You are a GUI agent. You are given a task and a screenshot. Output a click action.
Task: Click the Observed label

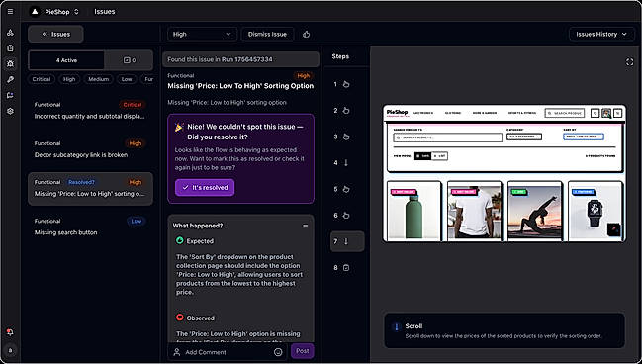(200, 318)
